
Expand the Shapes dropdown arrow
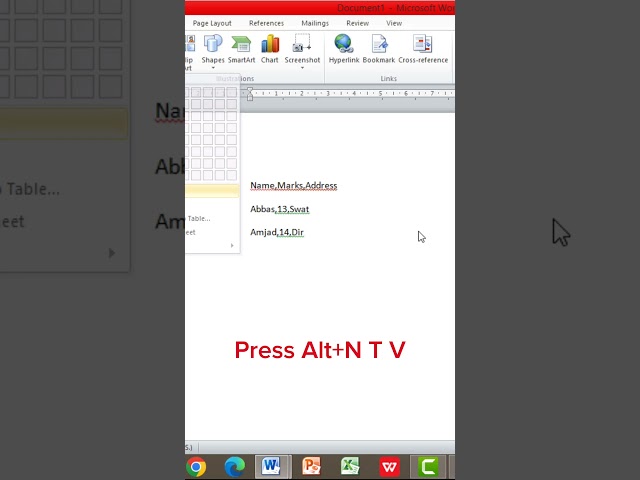point(213,68)
